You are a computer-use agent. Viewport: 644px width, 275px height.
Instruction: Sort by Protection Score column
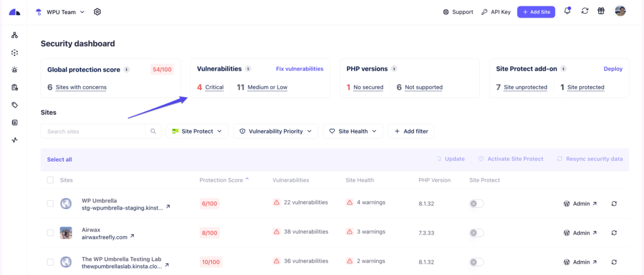(x=224, y=180)
